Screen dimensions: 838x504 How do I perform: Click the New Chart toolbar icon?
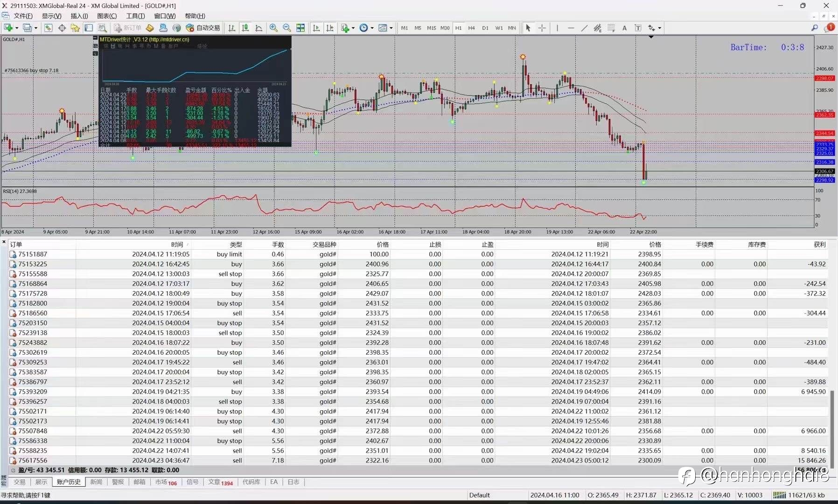click(x=8, y=28)
